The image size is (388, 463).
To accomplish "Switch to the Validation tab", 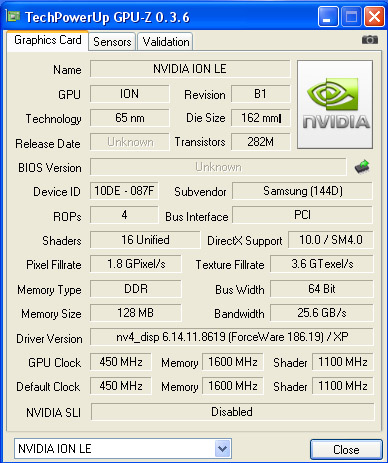I will pyautogui.click(x=166, y=42).
